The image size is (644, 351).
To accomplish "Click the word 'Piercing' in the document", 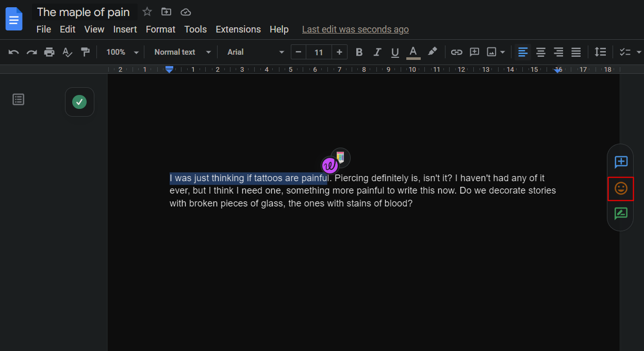I will (x=352, y=178).
